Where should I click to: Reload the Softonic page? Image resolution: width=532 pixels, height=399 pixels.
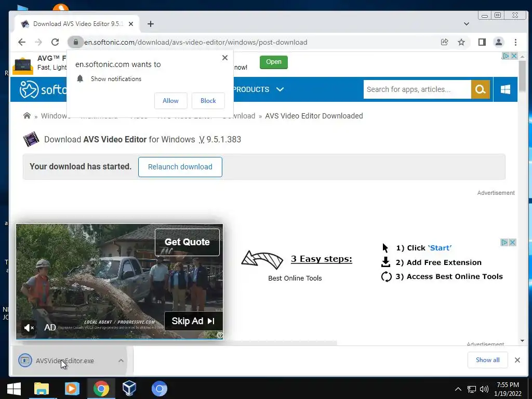pos(55,42)
